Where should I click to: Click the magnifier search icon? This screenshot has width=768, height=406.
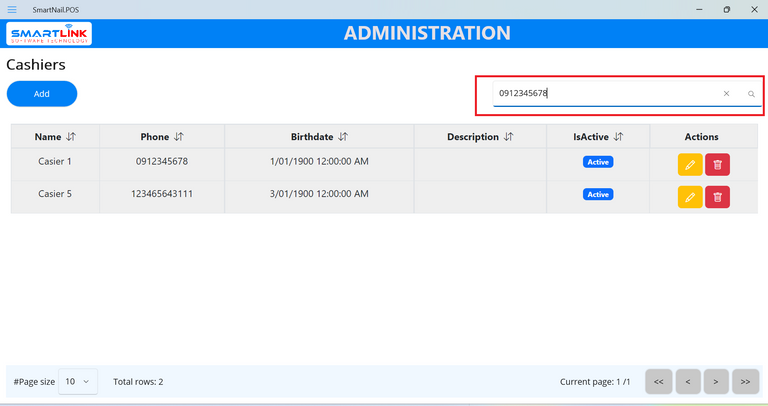(x=751, y=94)
